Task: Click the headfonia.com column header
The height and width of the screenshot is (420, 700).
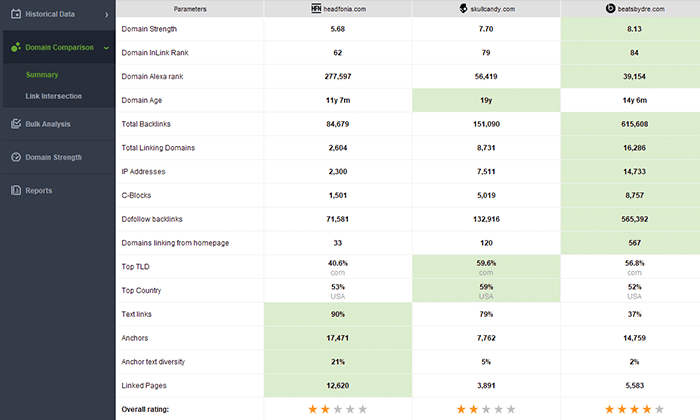Action: pyautogui.click(x=338, y=8)
